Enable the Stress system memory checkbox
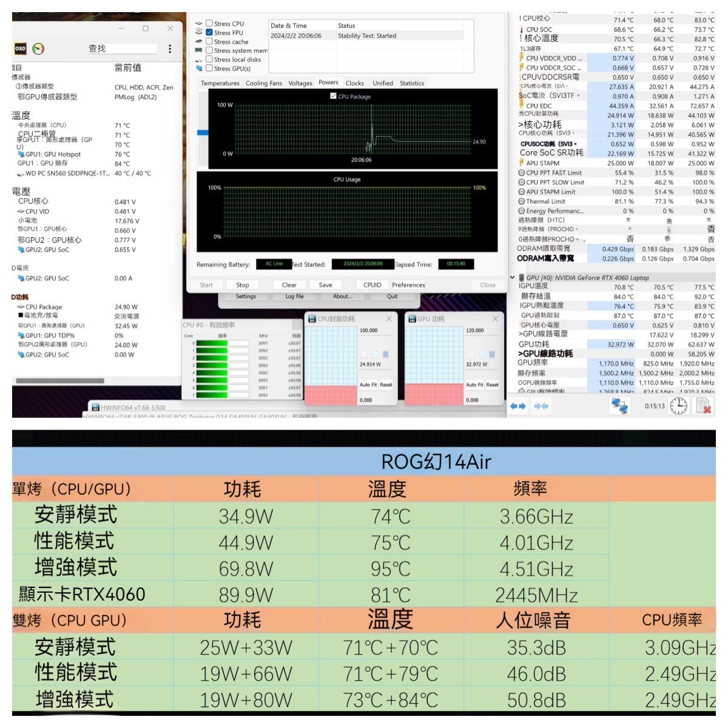Image resolution: width=728 pixels, height=728 pixels. click(209, 50)
